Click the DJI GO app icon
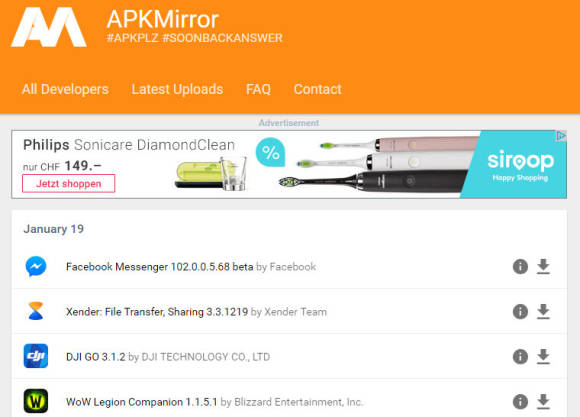Screen dimensions: 580x417 tap(36, 356)
